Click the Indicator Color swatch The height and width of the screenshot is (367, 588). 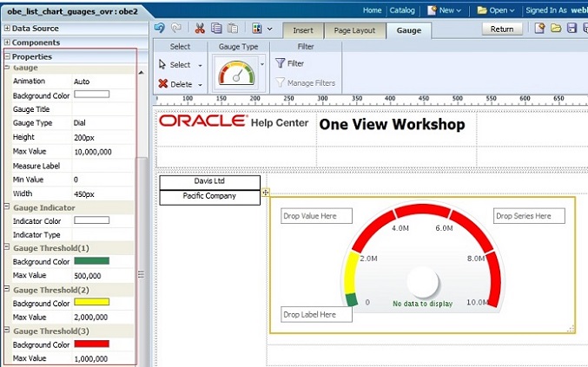click(91, 220)
